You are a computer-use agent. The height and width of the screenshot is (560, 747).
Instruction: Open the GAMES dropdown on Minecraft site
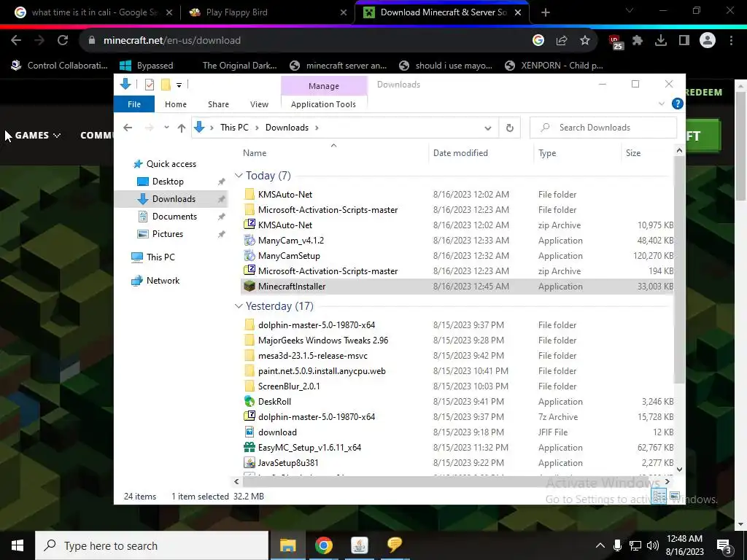click(38, 135)
